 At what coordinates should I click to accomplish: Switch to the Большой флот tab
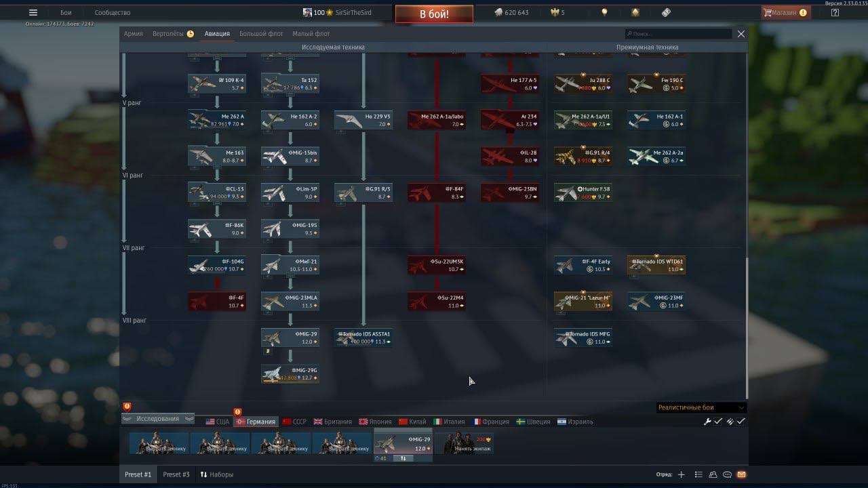coord(261,34)
